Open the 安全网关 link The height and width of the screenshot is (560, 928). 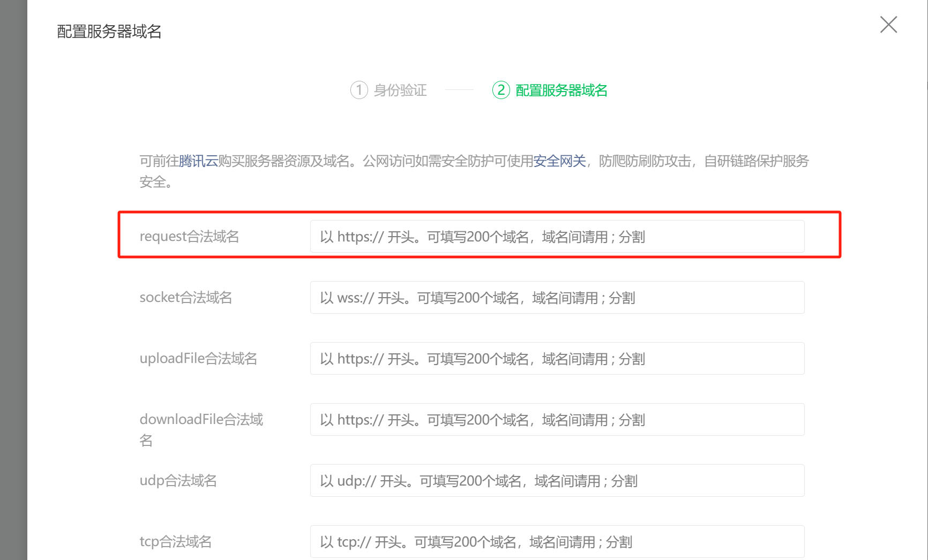pyautogui.click(x=559, y=161)
